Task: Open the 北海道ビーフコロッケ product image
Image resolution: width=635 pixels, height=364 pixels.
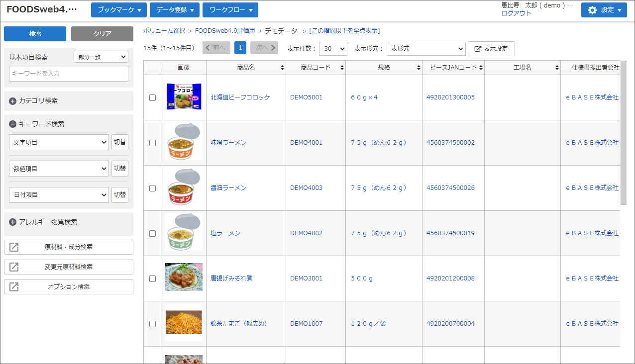Action: 184,97
